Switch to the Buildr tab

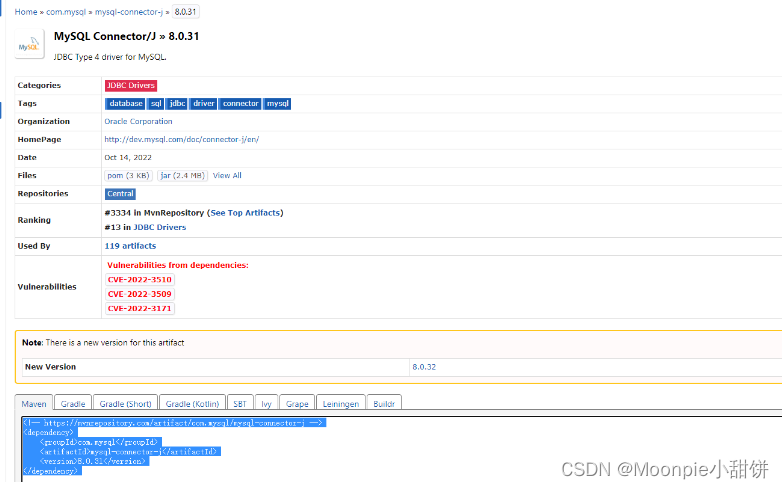pos(384,404)
